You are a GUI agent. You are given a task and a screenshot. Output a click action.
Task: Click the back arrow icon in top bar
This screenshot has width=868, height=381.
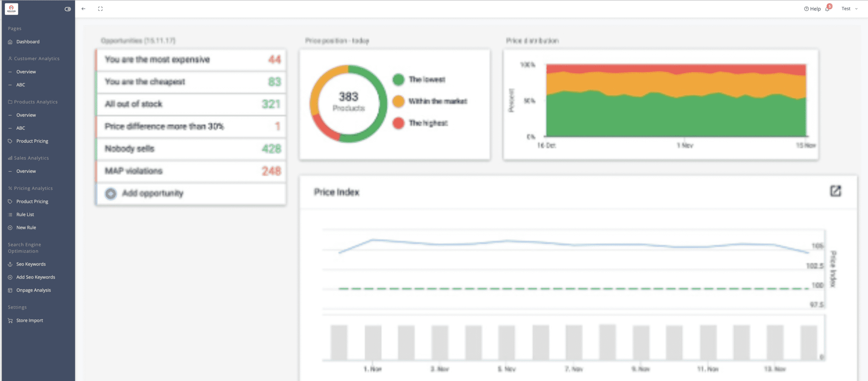83,9
